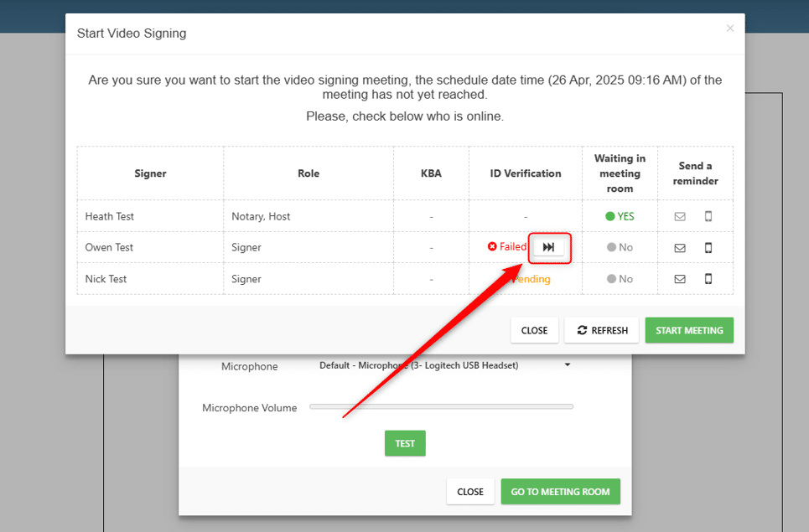Click the red Failed status for Owen
This screenshot has width=809, height=532.
(507, 247)
